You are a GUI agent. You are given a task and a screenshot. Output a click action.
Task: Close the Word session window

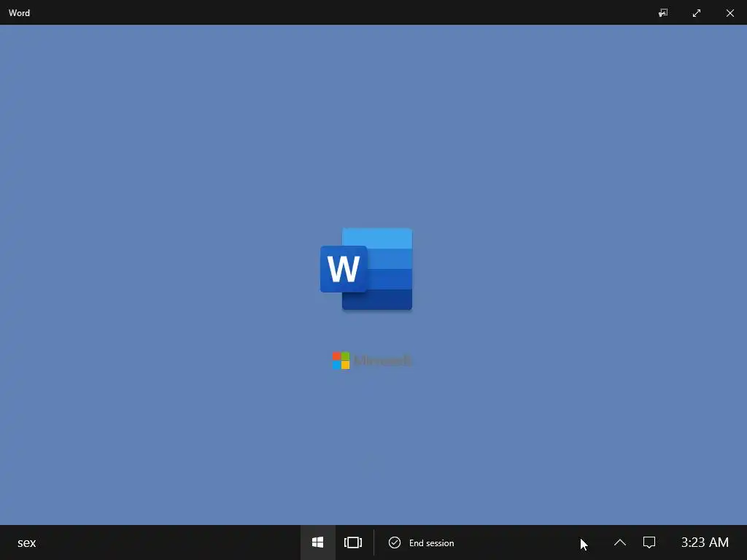click(x=729, y=13)
